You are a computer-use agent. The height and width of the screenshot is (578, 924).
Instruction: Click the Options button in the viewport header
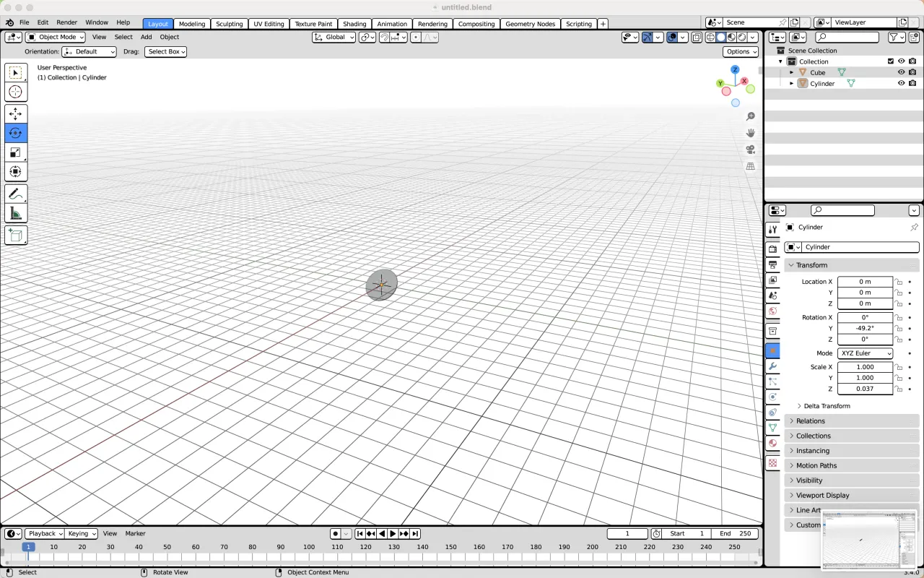pyautogui.click(x=740, y=51)
